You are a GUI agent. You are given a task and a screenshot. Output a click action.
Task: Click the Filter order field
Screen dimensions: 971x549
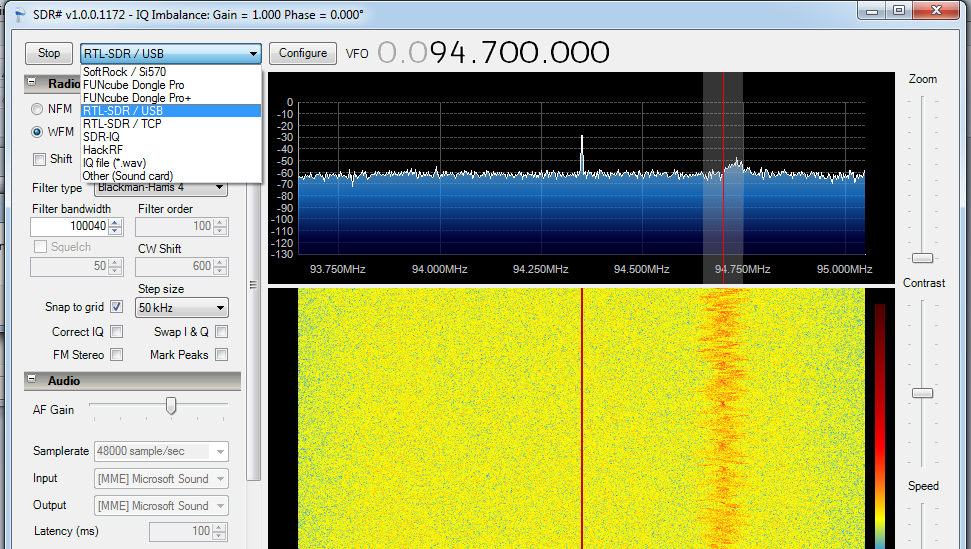pos(175,227)
